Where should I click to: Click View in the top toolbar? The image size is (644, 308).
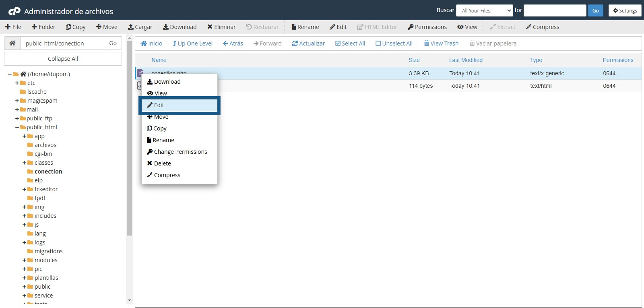pos(467,27)
